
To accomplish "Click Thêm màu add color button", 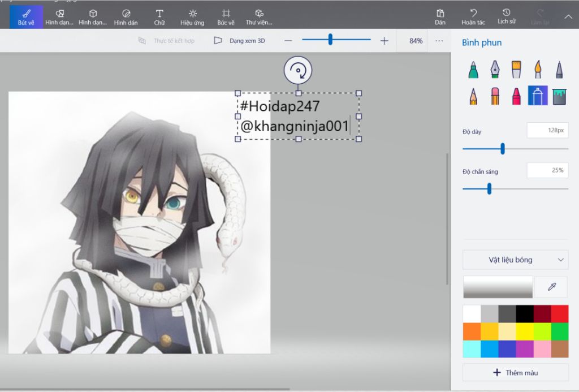I will click(515, 372).
